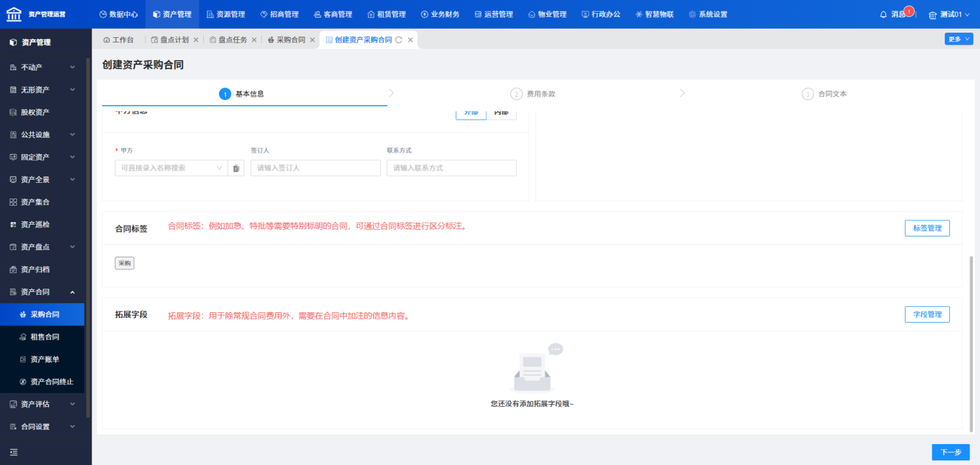Select 资产账单 in the sidebar submenu

pos(42,359)
